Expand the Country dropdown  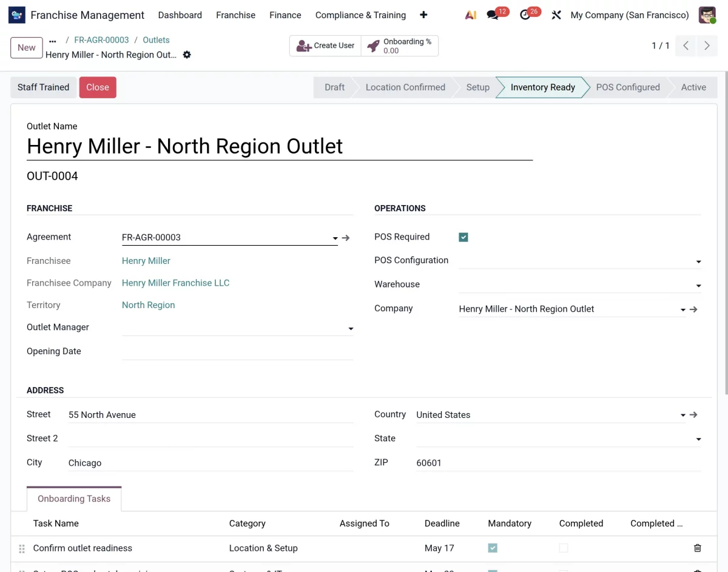click(682, 416)
